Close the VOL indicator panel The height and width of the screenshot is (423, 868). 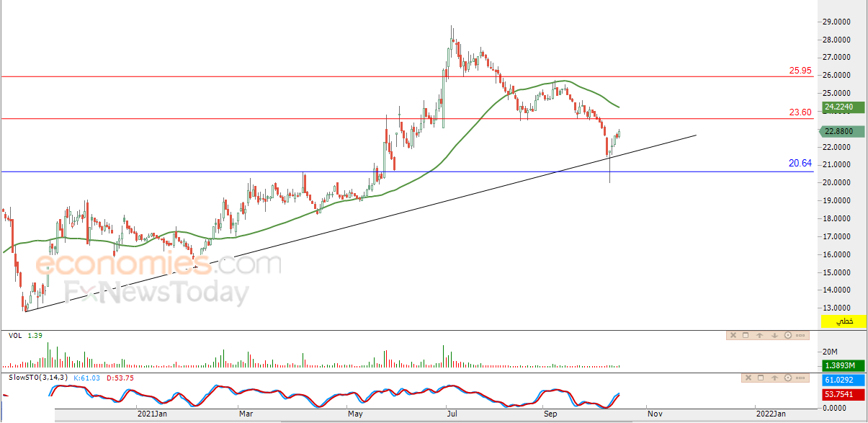[x=733, y=335]
